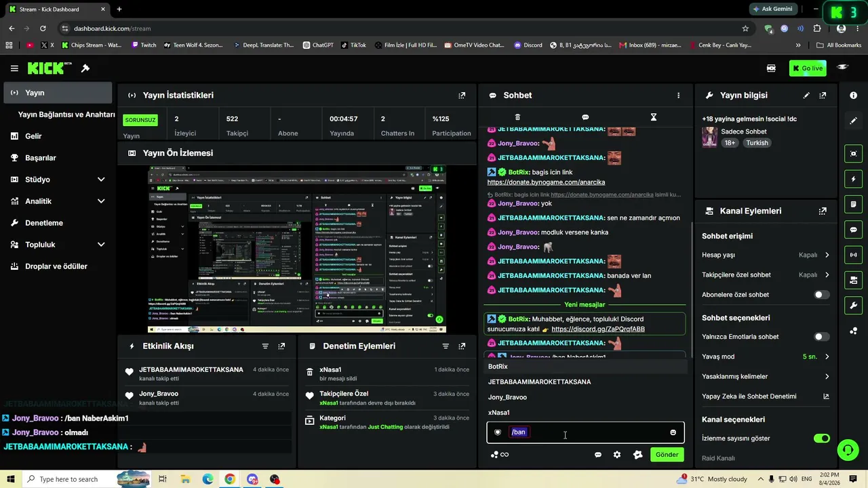Open Chrome from the Windows taskbar
Image resolution: width=868 pixels, height=488 pixels.
point(230,479)
